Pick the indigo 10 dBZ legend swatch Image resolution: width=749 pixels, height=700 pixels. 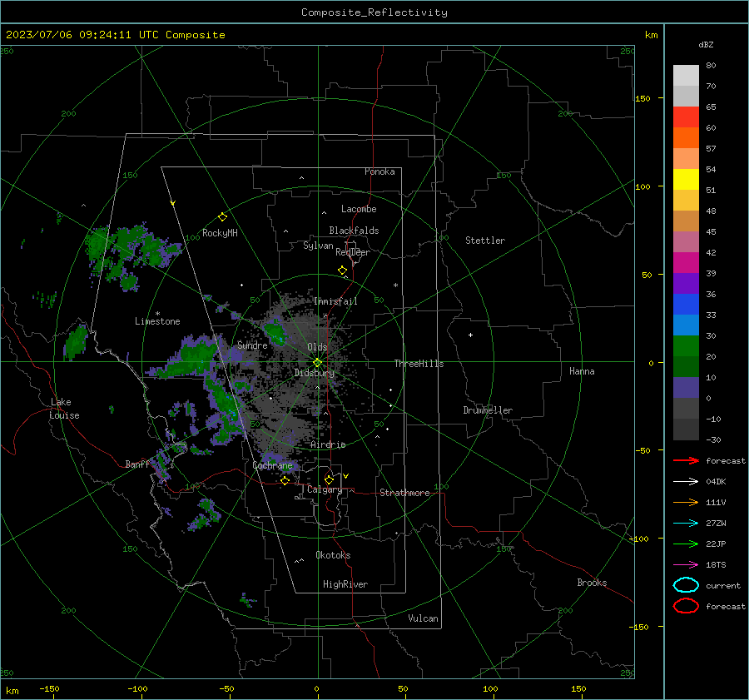click(x=686, y=388)
